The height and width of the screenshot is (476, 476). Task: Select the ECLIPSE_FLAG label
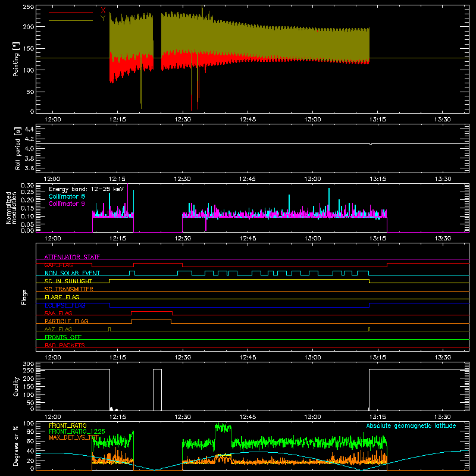65,305
